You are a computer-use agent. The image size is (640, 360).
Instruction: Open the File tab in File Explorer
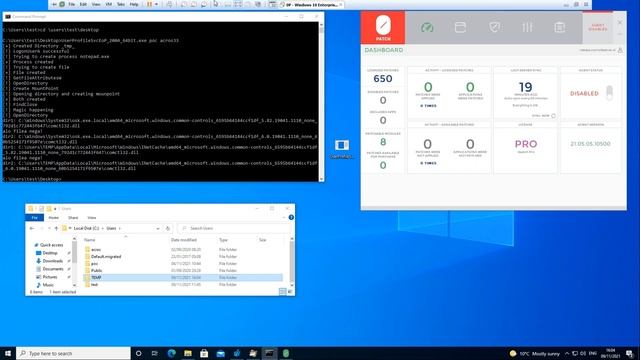tap(35, 218)
